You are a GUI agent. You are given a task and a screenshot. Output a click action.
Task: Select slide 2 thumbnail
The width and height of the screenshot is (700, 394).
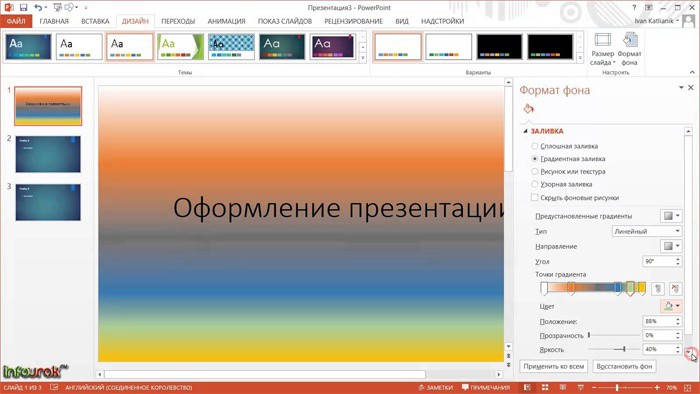pos(48,154)
